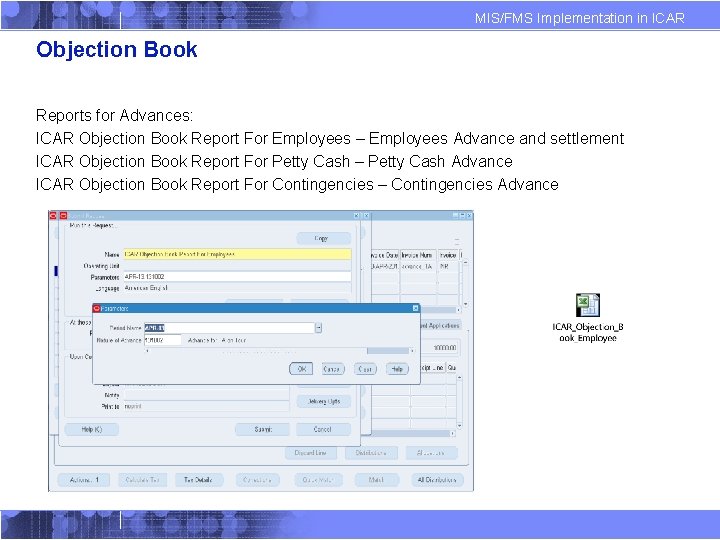Click the Language field showing American English
Image resolution: width=720 pixels, height=540 pixels.
(x=237, y=288)
